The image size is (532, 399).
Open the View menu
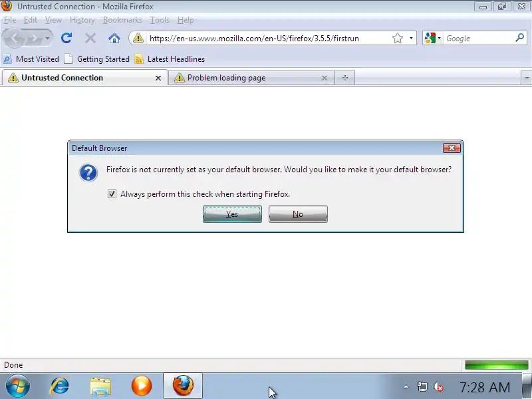[53, 20]
